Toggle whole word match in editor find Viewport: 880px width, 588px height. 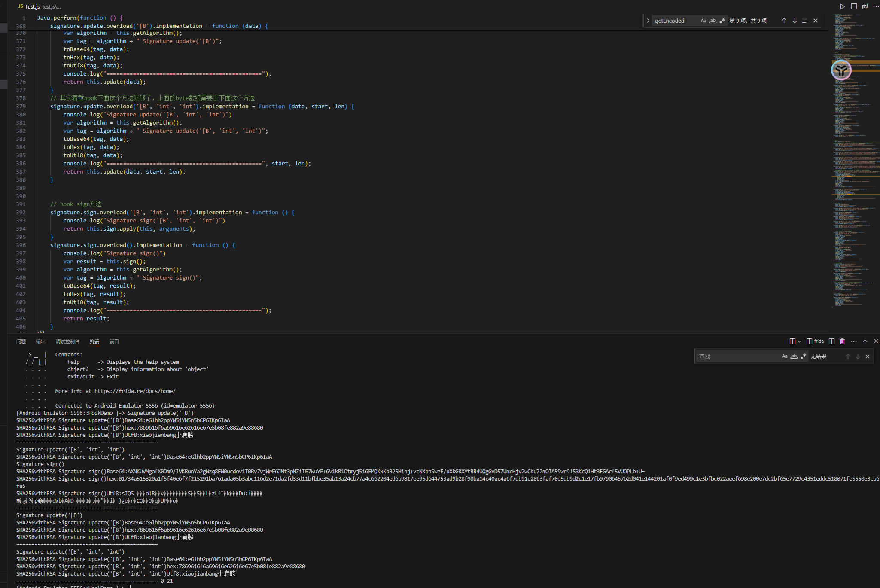click(x=713, y=21)
